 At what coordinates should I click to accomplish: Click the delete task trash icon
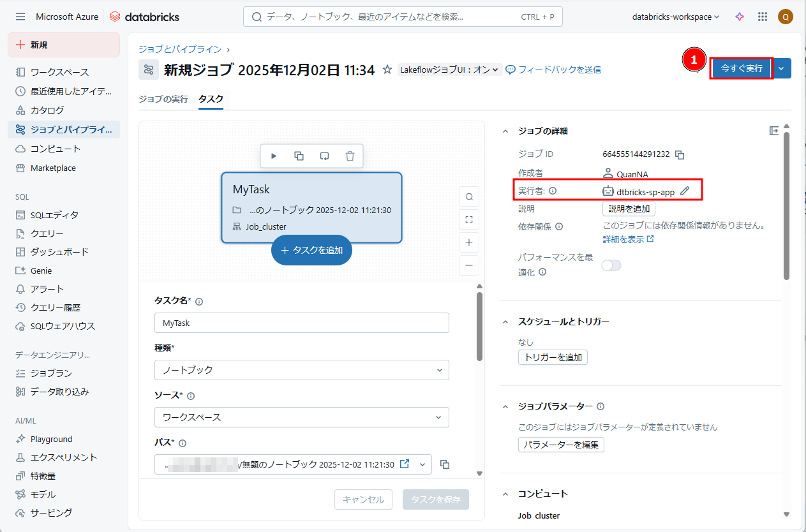tap(350, 156)
